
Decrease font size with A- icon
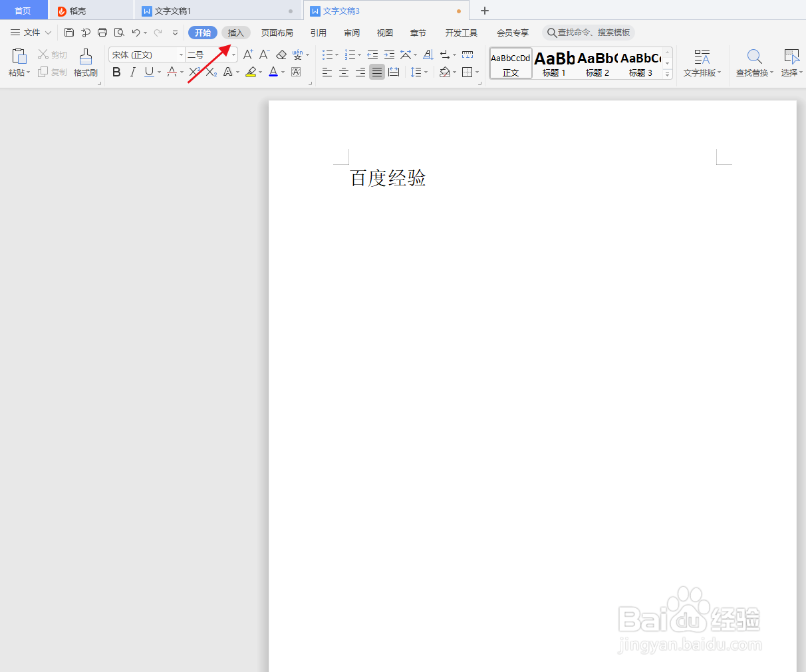click(265, 55)
